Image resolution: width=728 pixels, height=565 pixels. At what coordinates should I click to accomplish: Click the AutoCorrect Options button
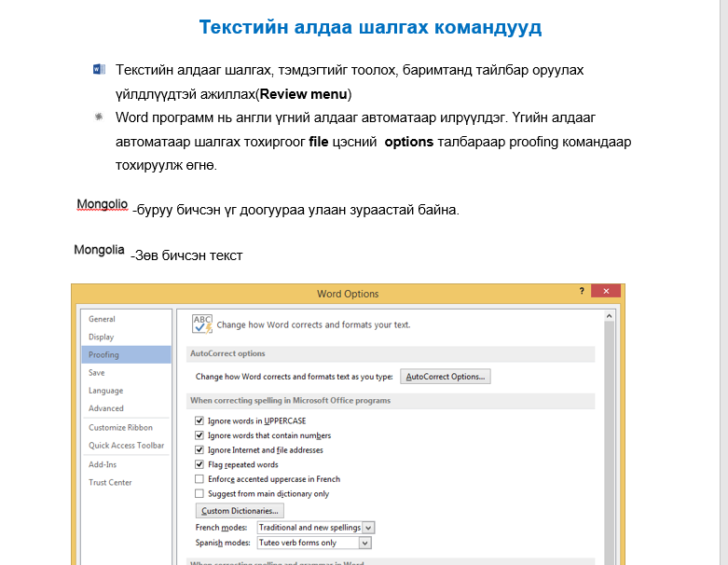pyautogui.click(x=446, y=377)
